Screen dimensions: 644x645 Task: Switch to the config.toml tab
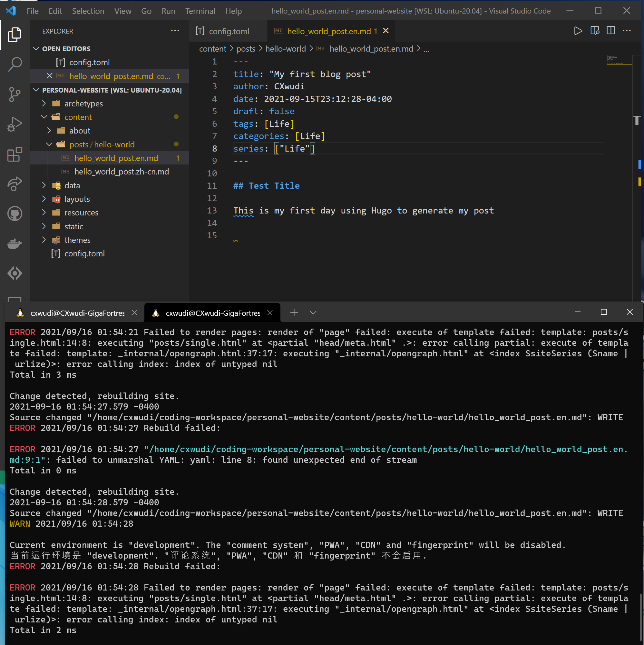229,31
